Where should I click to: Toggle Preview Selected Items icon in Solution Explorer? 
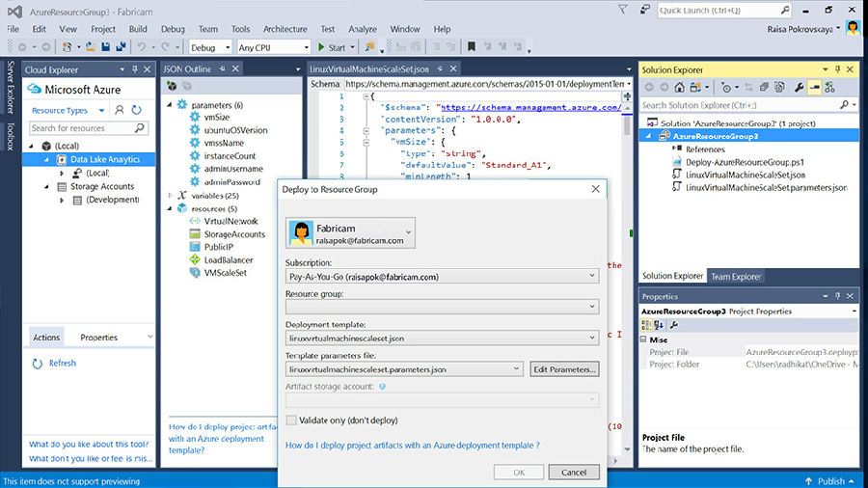[x=814, y=88]
